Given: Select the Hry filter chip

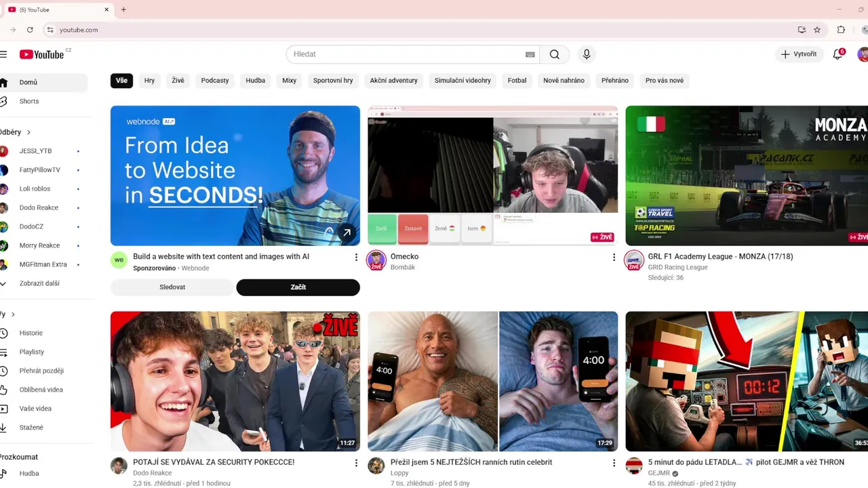Looking at the screenshot, I should tap(150, 81).
